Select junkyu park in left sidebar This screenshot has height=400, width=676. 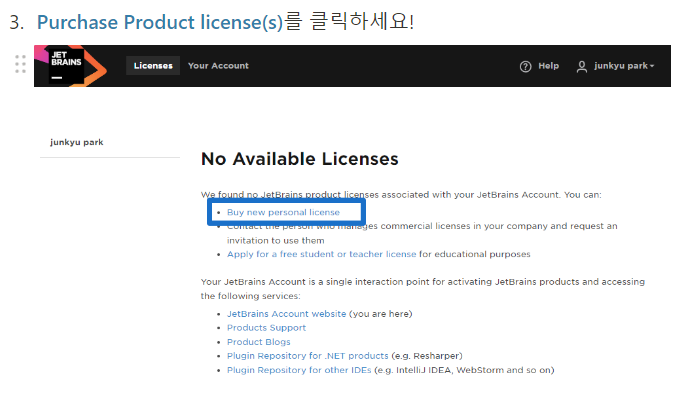point(76,142)
